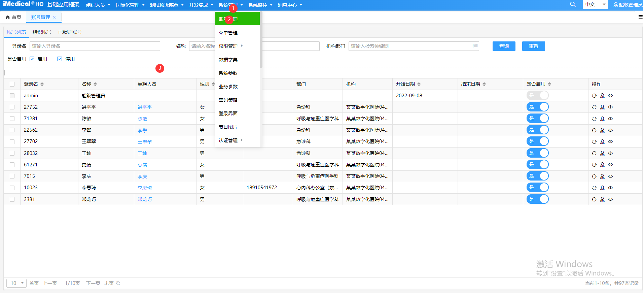The width and height of the screenshot is (644, 293).
Task: Click view eye icon for account 27752
Action: pyautogui.click(x=610, y=107)
